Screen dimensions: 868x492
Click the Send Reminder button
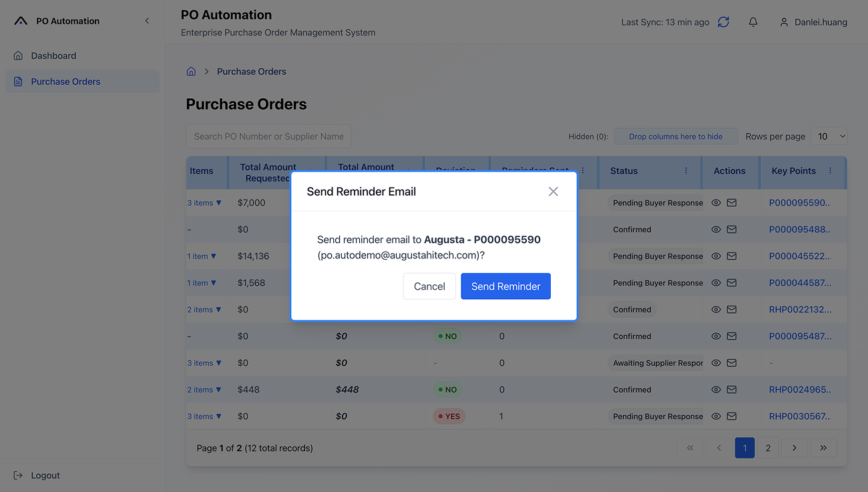(505, 286)
